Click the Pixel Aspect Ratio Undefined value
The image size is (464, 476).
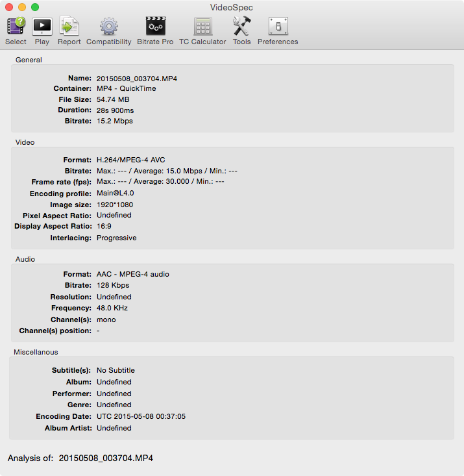click(114, 215)
